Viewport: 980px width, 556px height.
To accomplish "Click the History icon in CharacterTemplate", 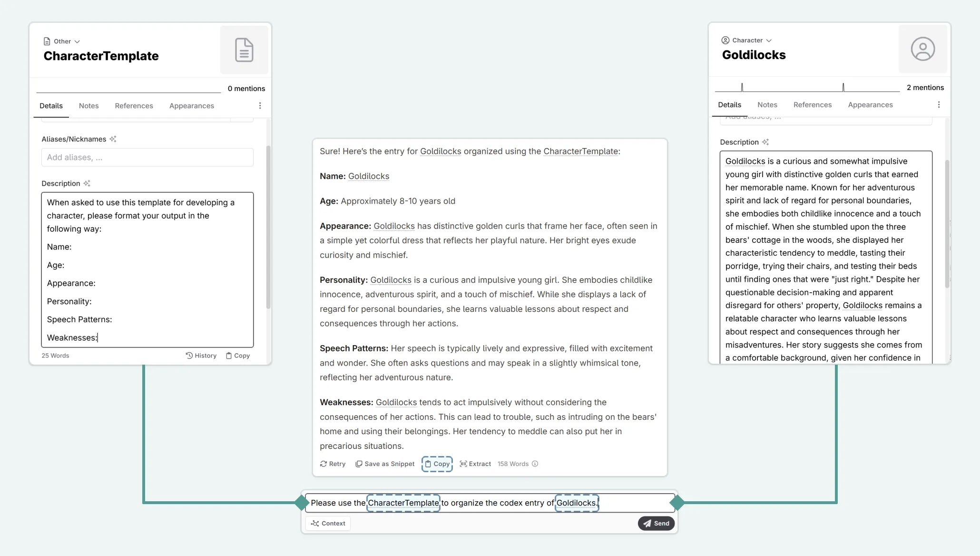I will (x=189, y=355).
